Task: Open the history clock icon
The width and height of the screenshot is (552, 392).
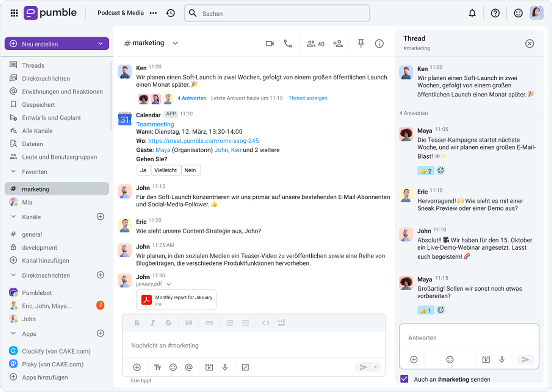Action: 170,13
